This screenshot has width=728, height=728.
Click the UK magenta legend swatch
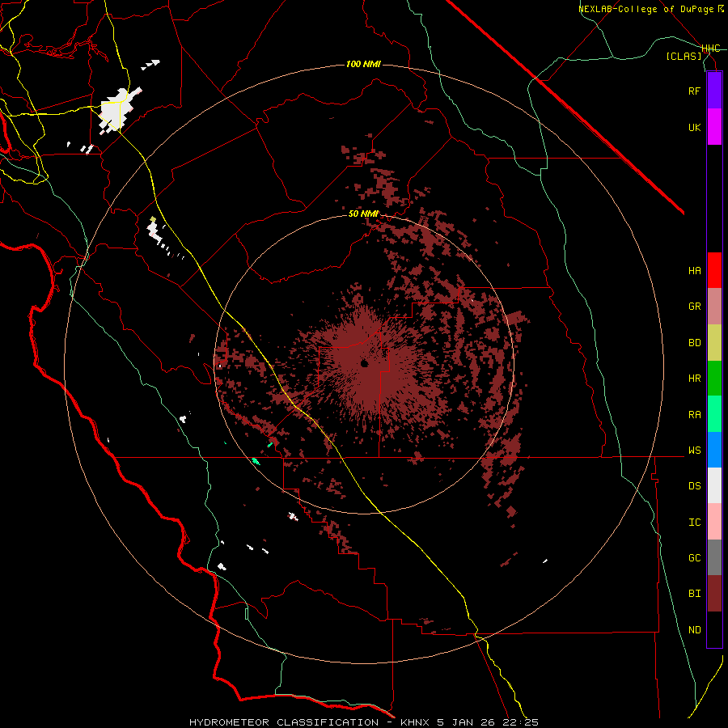714,127
